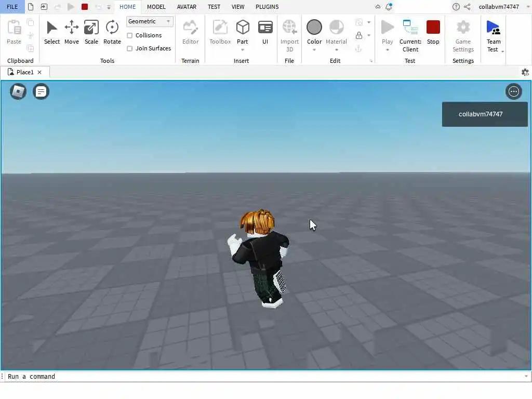The height and width of the screenshot is (399, 532).
Task: Switch to the MODEL tab
Action: [156, 7]
